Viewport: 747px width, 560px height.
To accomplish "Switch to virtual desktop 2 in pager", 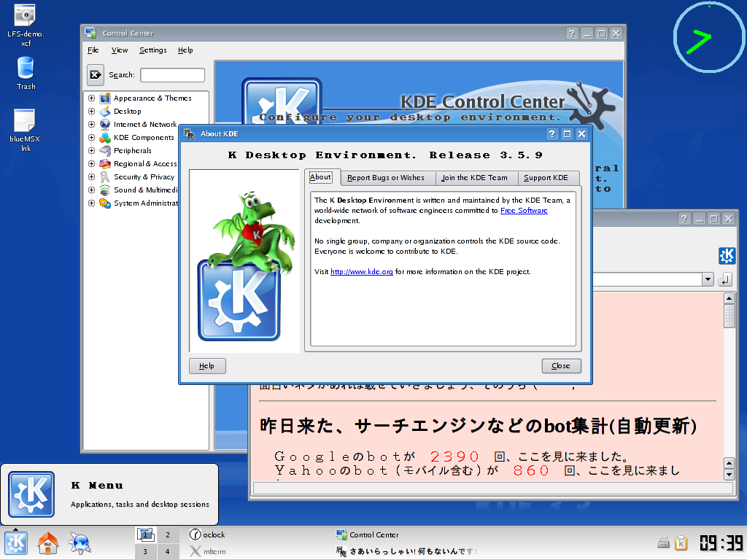I will click(168, 534).
